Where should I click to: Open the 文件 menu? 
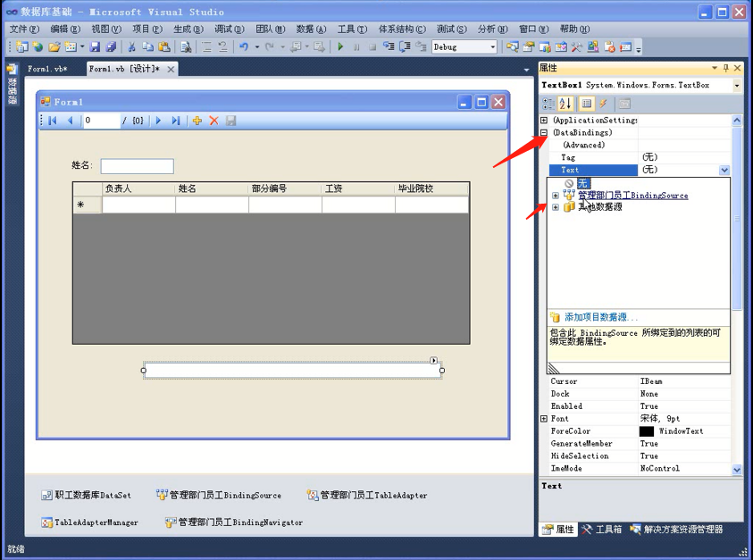(x=24, y=29)
